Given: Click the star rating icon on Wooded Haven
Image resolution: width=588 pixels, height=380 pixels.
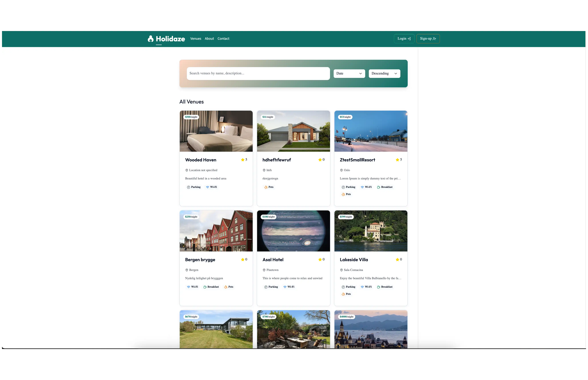Looking at the screenshot, I should (x=243, y=160).
